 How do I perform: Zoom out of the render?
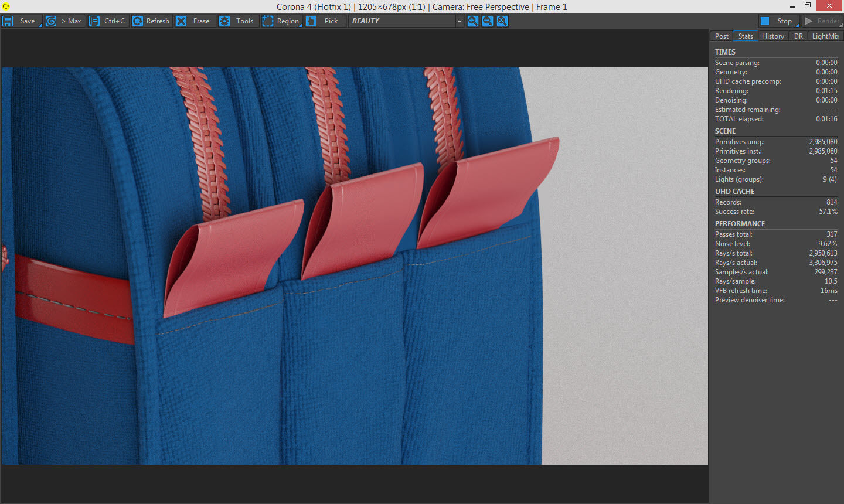pos(487,21)
